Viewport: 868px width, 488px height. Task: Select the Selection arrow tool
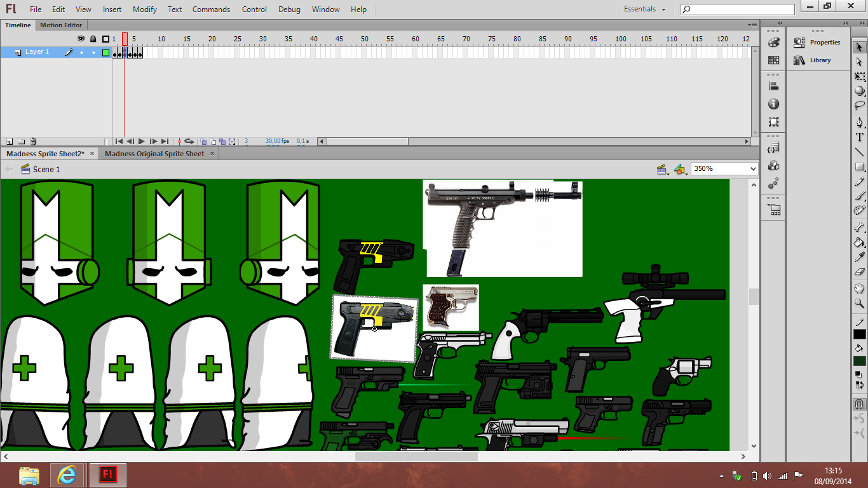point(859,47)
